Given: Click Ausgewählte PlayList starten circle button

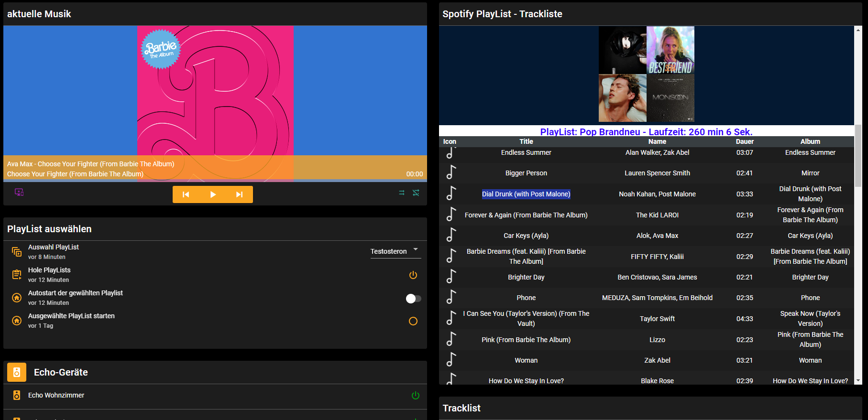Looking at the screenshot, I should tap(413, 321).
